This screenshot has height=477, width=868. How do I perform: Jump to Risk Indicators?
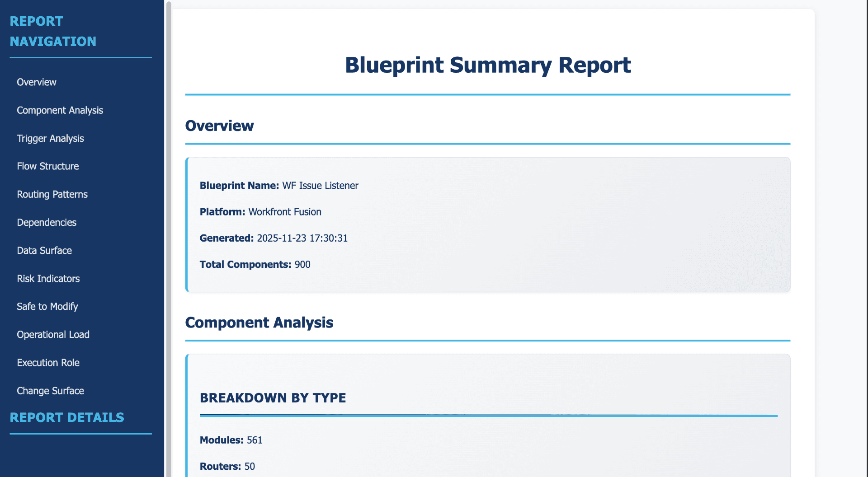48,279
